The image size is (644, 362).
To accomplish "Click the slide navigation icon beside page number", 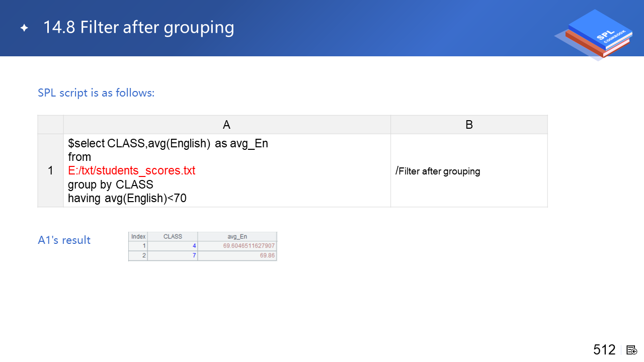I will tap(632, 350).
